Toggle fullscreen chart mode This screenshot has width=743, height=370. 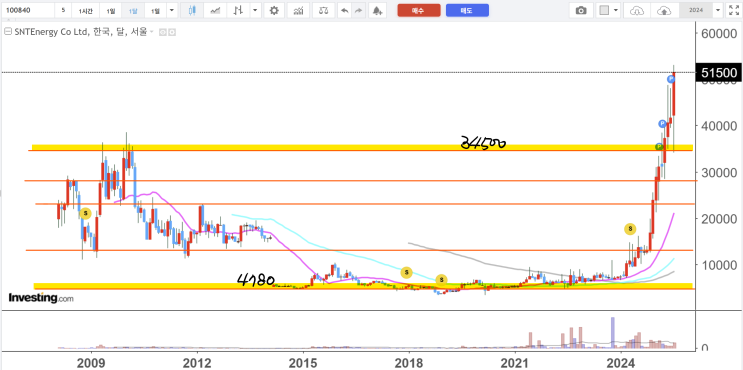(x=733, y=10)
